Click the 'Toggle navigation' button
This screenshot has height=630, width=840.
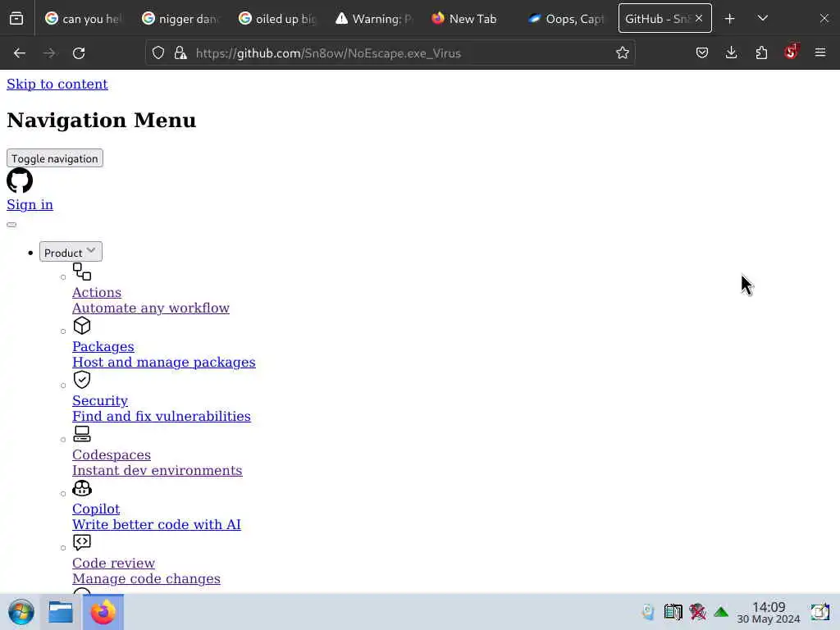click(x=55, y=158)
